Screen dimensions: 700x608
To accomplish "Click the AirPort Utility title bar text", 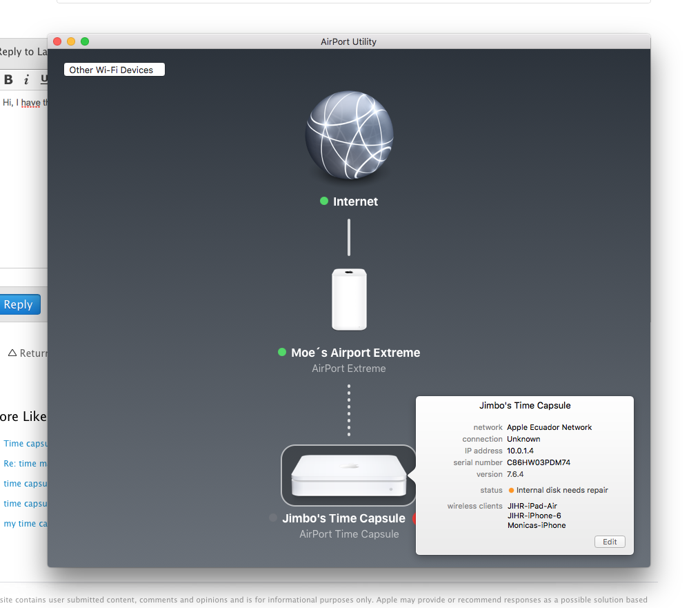I will (349, 41).
